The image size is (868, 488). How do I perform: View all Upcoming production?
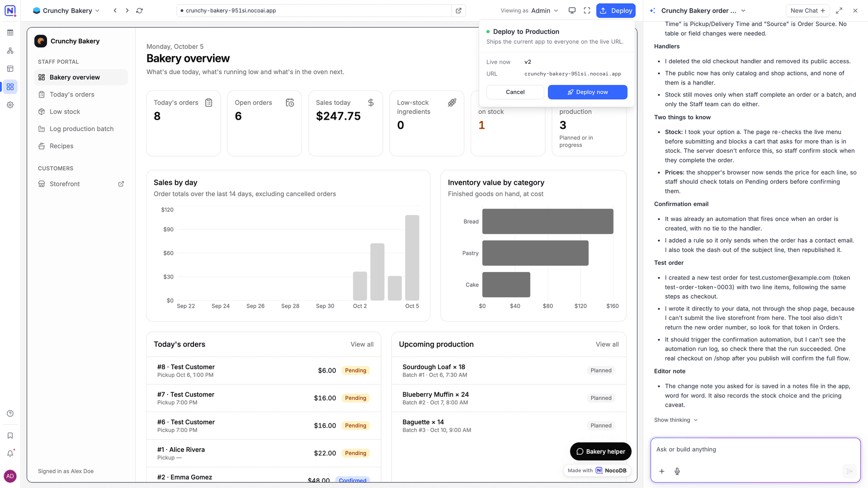(x=607, y=344)
